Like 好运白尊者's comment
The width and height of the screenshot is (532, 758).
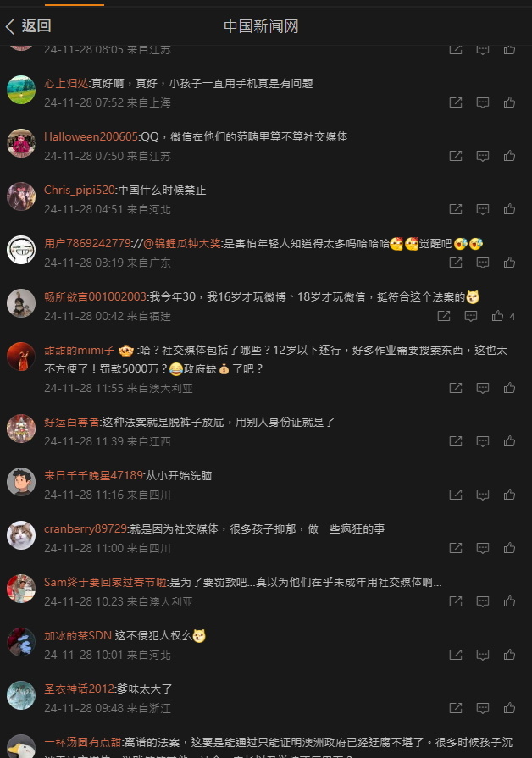[x=509, y=441]
